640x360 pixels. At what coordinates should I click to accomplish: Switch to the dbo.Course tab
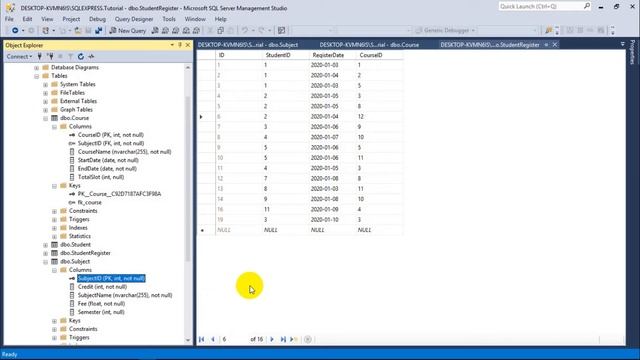369,45
